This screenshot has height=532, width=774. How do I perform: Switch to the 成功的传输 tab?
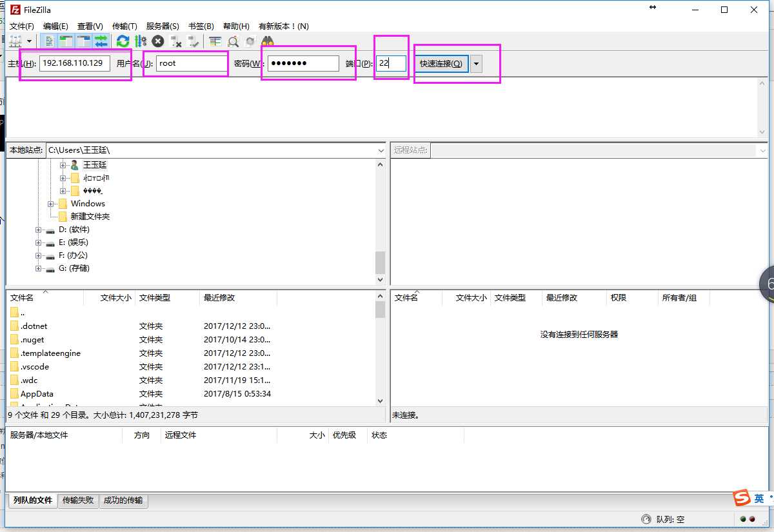pos(123,500)
